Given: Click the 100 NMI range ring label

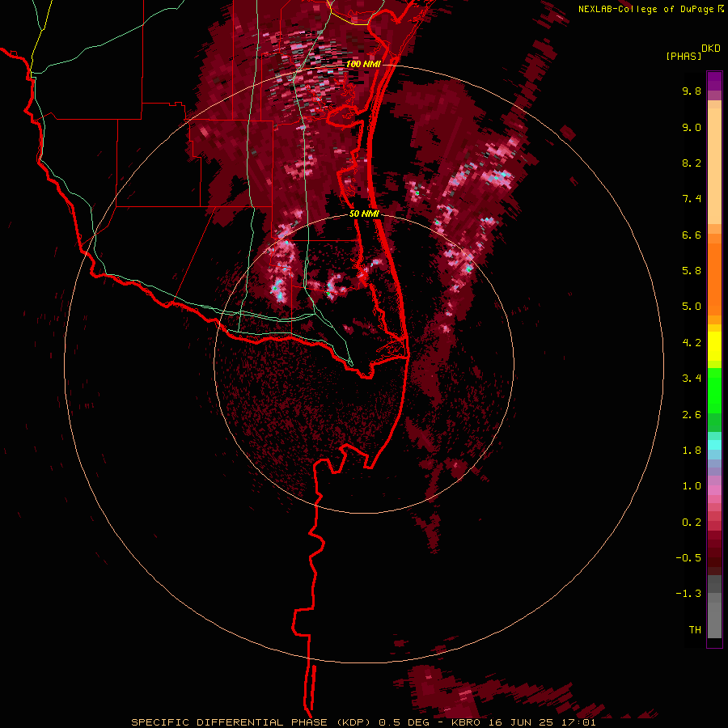Looking at the screenshot, I should (x=363, y=64).
